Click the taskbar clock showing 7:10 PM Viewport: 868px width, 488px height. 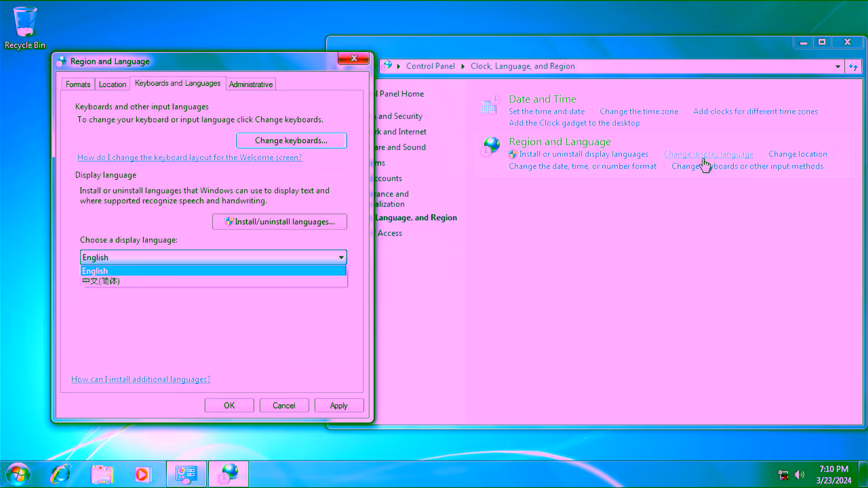[834, 475]
